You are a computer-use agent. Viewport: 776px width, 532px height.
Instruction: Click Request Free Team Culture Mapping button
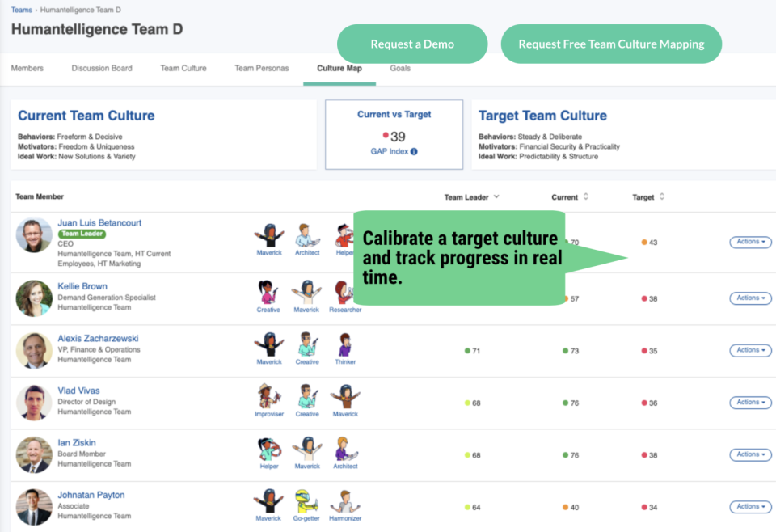[611, 44]
